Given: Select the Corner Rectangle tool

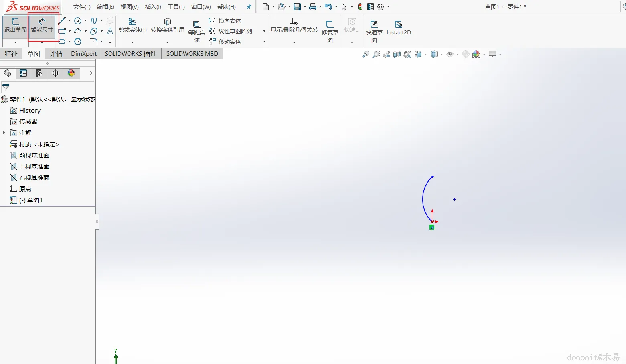Looking at the screenshot, I should 62,31.
